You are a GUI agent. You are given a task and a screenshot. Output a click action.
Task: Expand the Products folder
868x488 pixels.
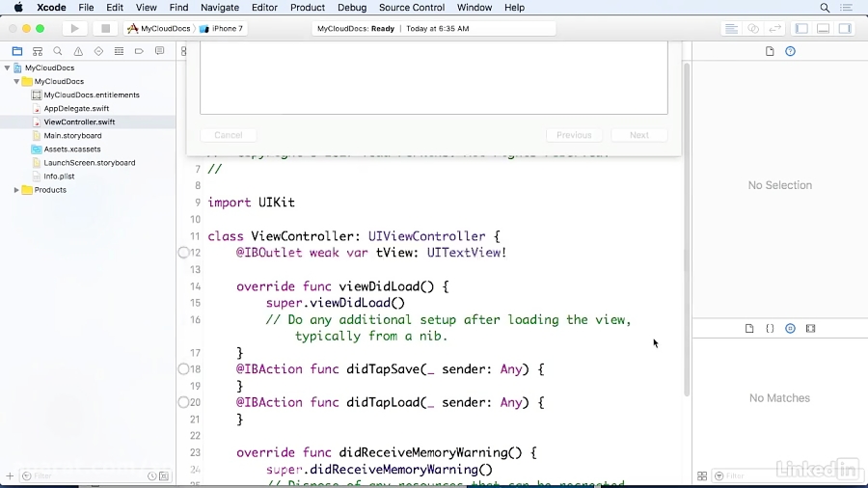click(16, 190)
